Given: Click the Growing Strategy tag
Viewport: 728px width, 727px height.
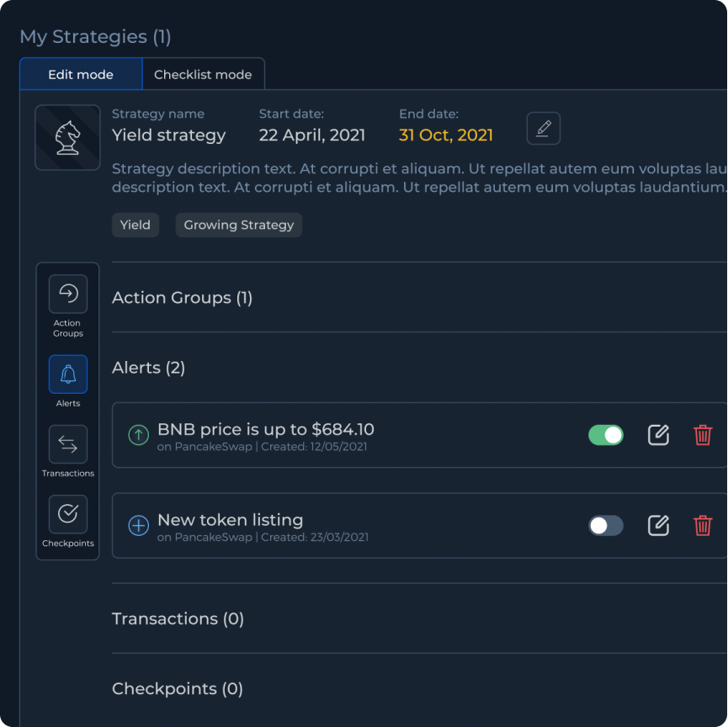Looking at the screenshot, I should tap(239, 225).
